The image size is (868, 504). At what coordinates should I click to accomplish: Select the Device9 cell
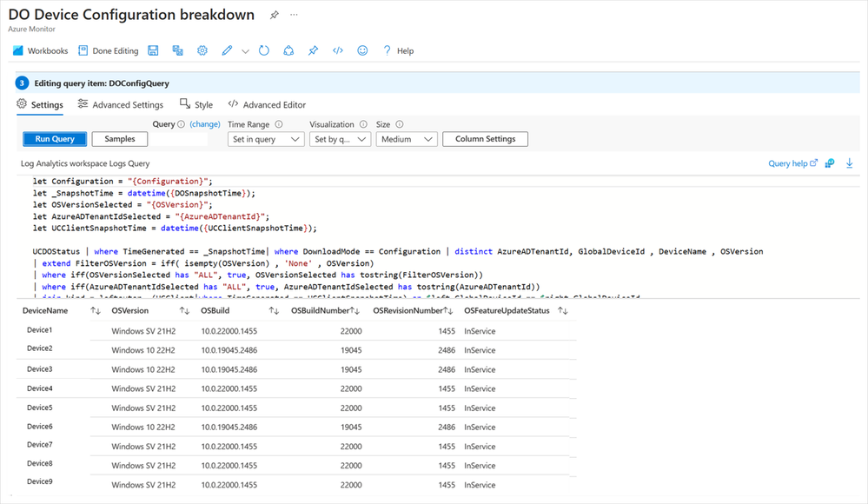(x=40, y=482)
